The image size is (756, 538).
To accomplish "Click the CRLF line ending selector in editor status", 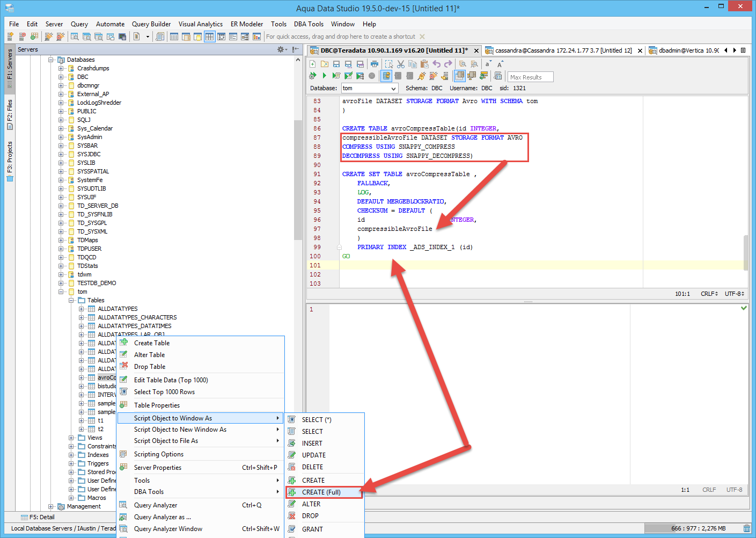I will click(x=709, y=294).
